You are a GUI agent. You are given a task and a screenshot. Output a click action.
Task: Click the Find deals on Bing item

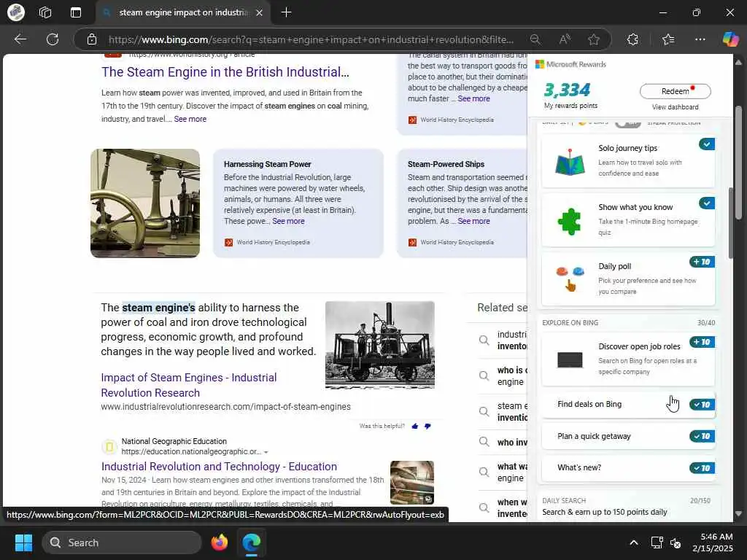tap(628, 404)
